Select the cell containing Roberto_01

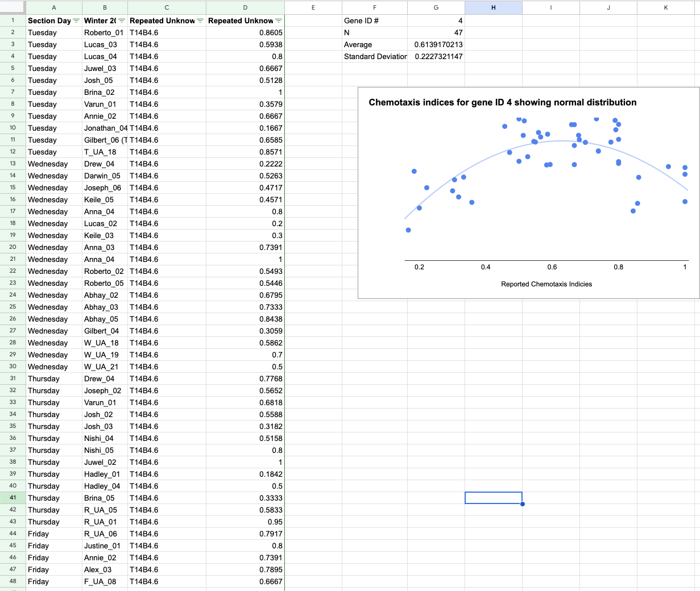(x=105, y=32)
